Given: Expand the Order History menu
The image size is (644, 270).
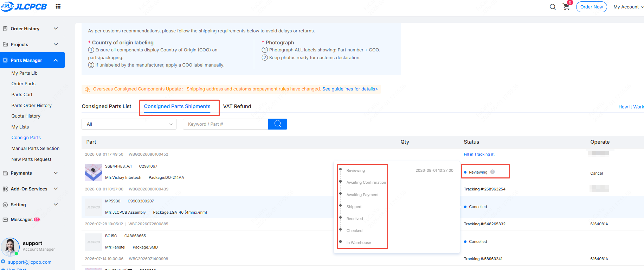Looking at the screenshot, I should (56, 29).
